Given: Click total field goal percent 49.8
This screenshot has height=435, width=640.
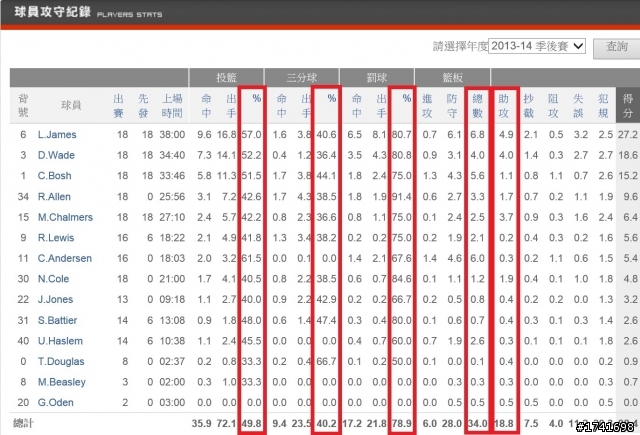Looking at the screenshot, I should click(251, 424).
